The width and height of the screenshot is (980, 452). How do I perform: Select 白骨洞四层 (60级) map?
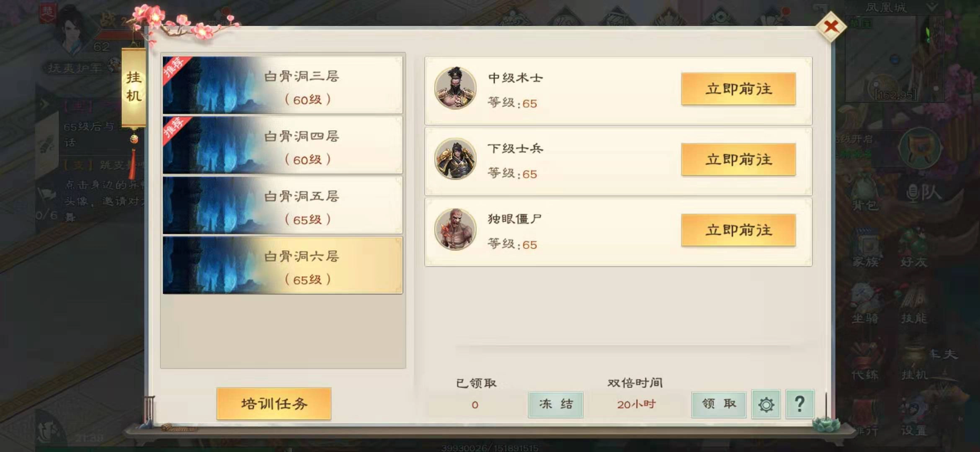283,145
